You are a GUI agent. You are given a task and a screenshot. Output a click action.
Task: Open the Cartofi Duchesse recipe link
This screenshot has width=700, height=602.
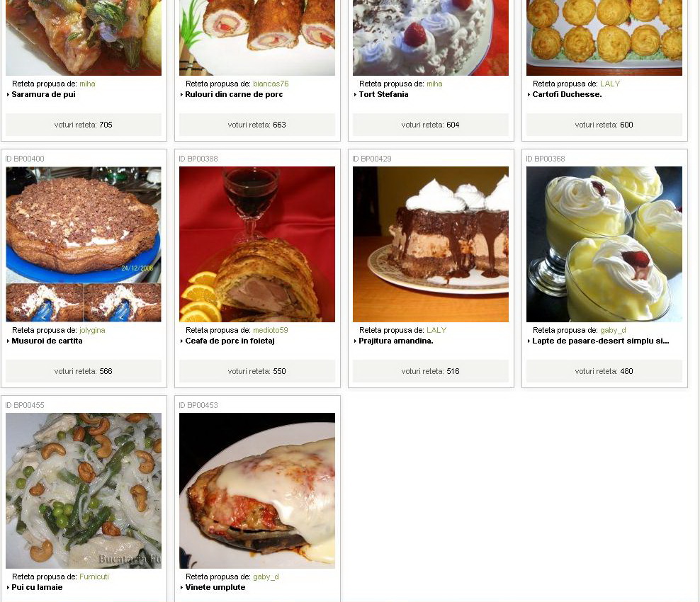567,94
